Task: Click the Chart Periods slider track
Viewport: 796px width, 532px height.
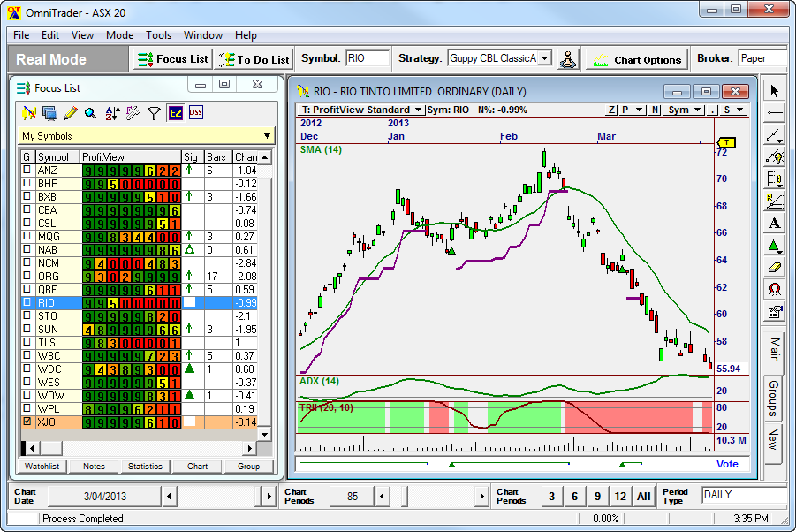Action: click(433, 496)
